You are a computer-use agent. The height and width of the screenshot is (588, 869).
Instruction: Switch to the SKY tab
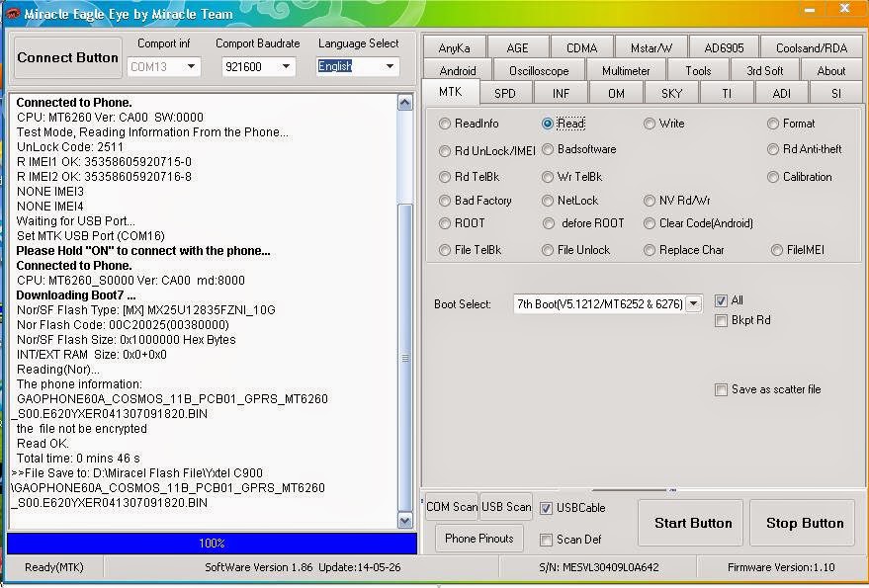[671, 93]
